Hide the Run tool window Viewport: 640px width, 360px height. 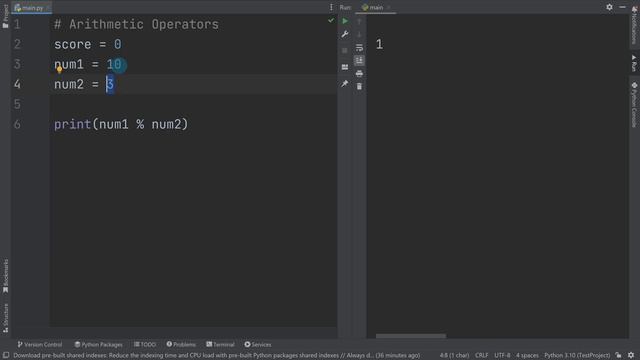(x=622, y=7)
